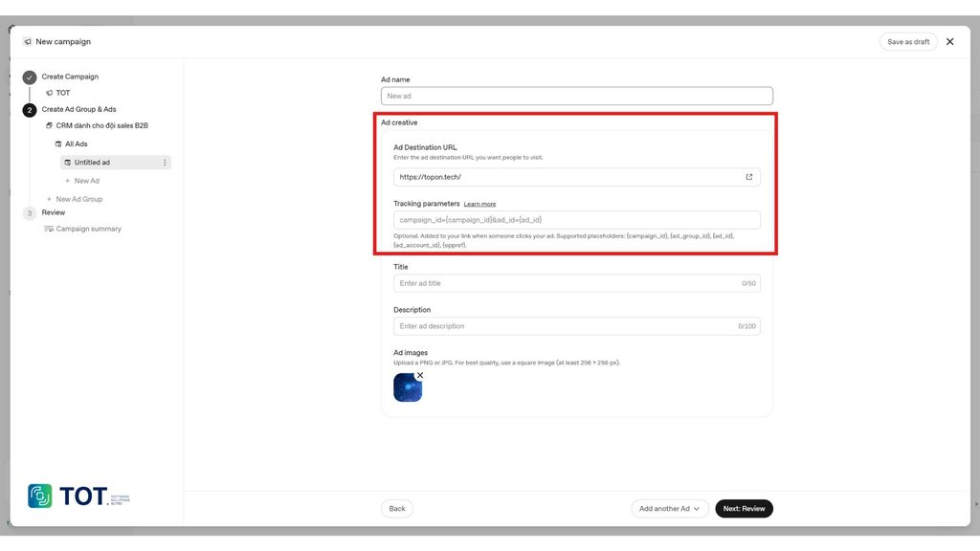Focus the ad Title field
Viewport: 980px width, 551px height.
(x=577, y=283)
